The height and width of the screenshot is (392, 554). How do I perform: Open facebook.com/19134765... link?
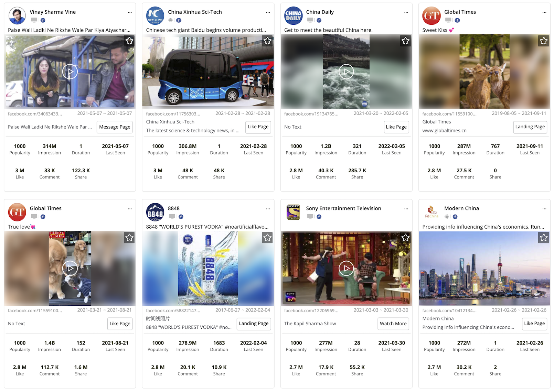coord(311,114)
